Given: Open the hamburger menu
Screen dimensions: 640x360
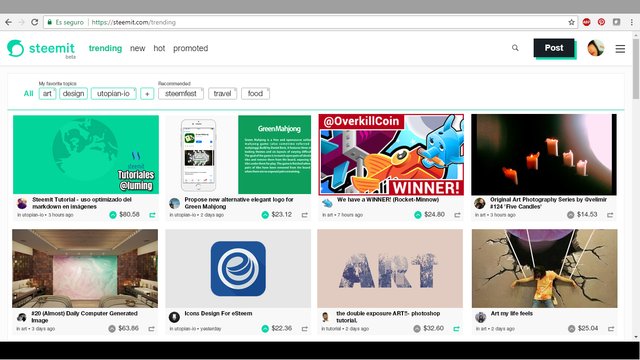Looking at the screenshot, I should coord(620,49).
